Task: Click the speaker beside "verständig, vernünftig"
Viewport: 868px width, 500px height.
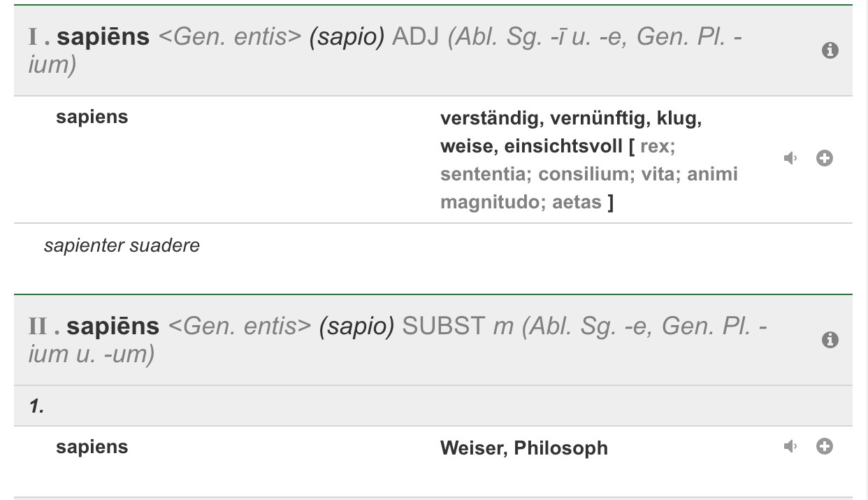Action: 790,158
